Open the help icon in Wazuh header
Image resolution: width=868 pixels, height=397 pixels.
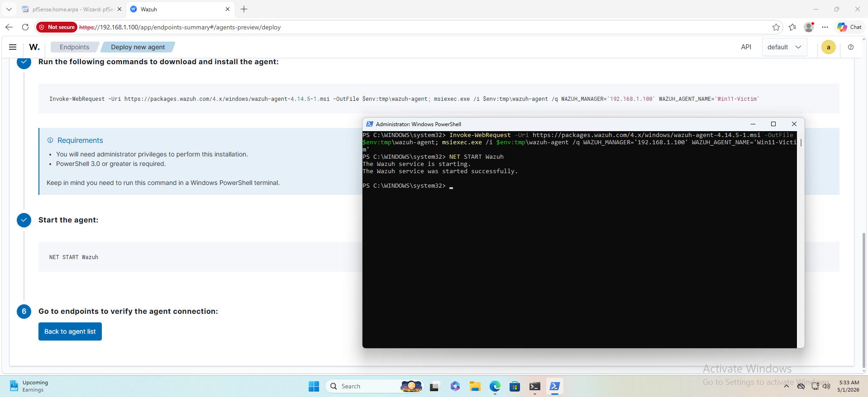pyautogui.click(x=851, y=47)
